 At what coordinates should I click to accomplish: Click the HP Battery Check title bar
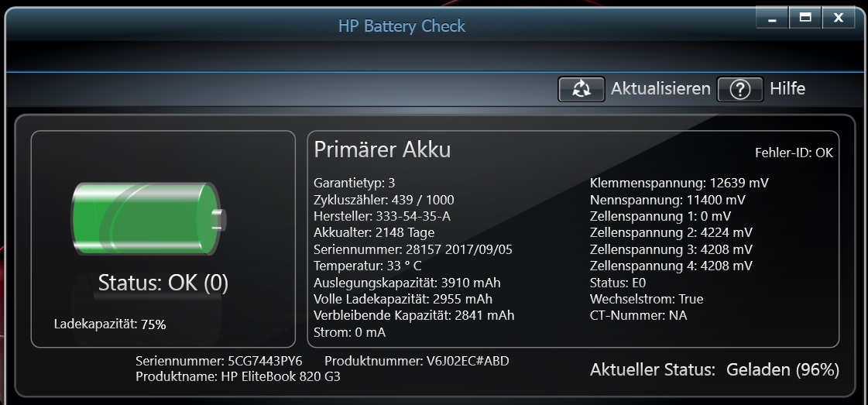coord(402,26)
